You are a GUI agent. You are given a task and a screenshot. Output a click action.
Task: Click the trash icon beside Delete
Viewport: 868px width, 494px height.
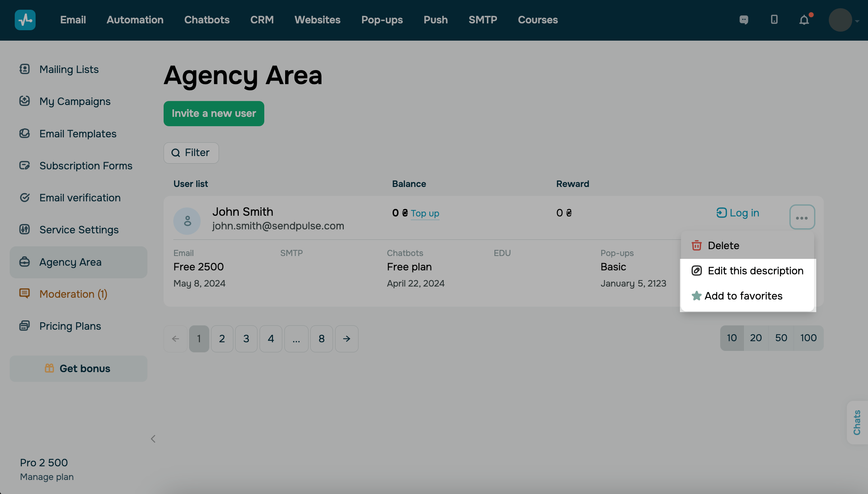pos(696,246)
